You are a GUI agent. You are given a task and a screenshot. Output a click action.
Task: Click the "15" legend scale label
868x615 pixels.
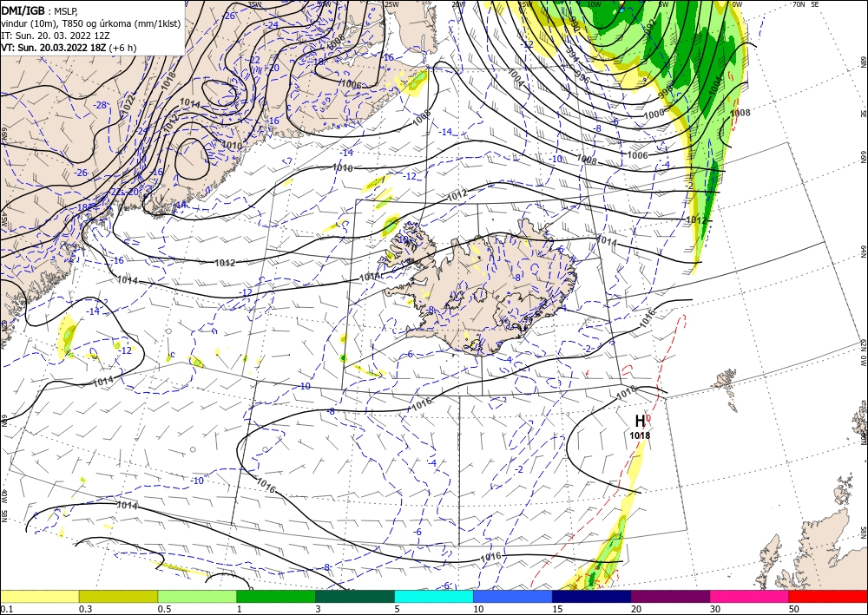(x=557, y=609)
